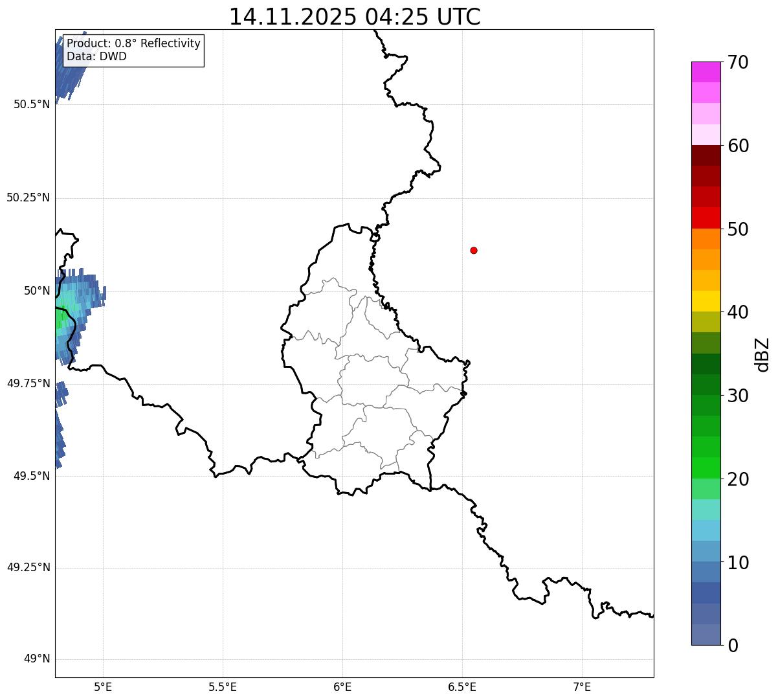This screenshot has width=778, height=700.
Task: Click the colorbar tick label 70
Action: (x=739, y=62)
